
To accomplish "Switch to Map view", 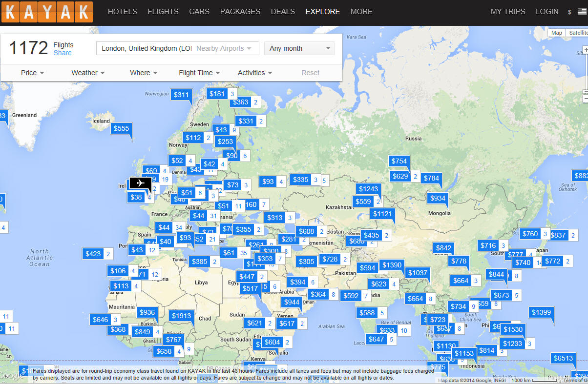I will pyautogui.click(x=557, y=33).
